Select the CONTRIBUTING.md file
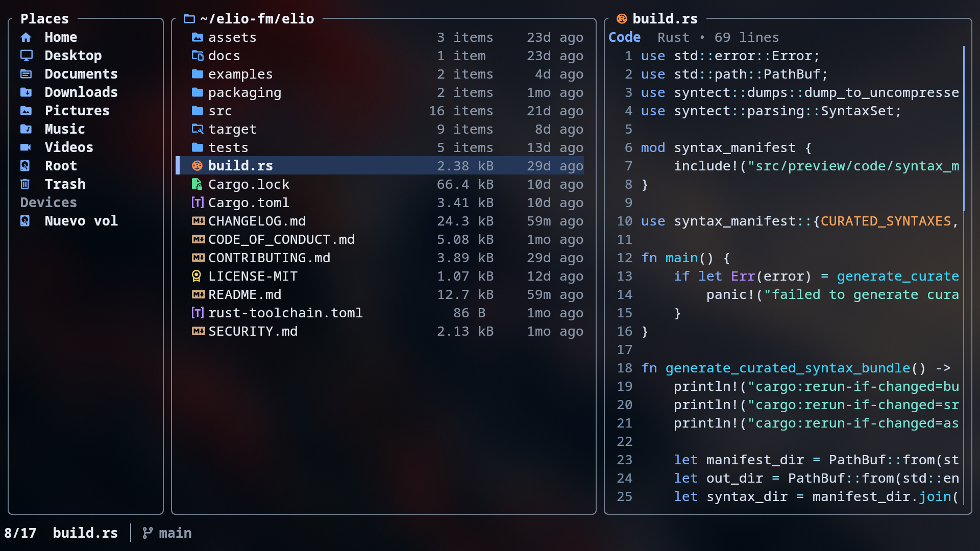Screen dimensions: 980x551 [380, 258]
